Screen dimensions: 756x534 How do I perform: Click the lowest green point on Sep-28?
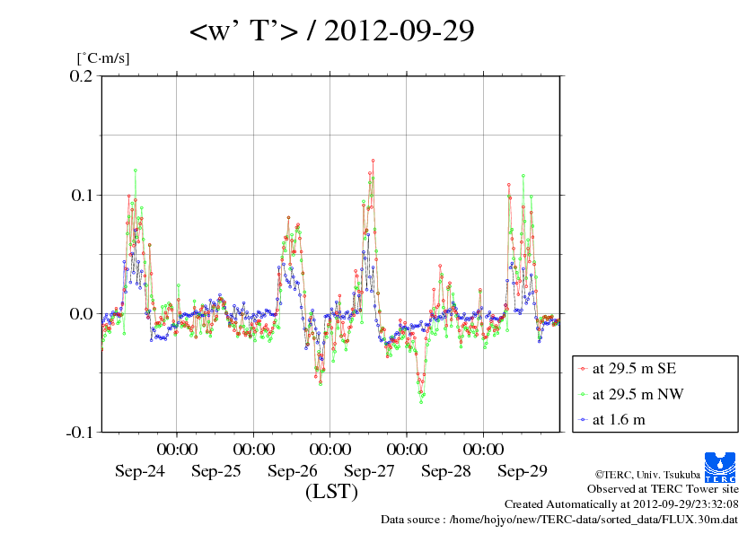[x=421, y=402]
